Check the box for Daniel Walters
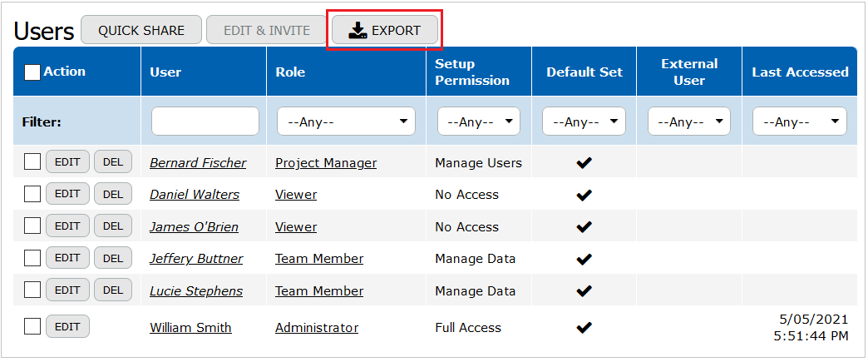Screen dimensions: 868x362 32,194
